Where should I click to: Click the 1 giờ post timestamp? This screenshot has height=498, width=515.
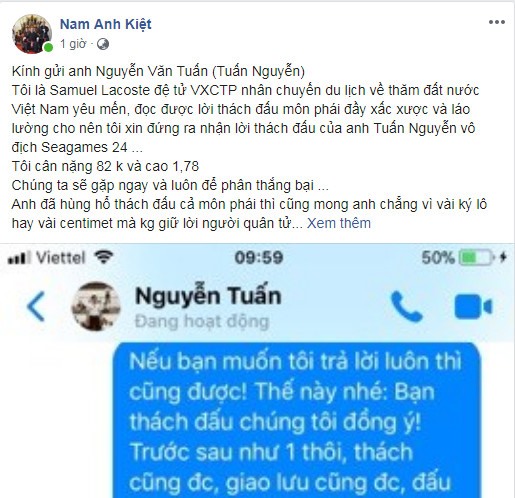point(73,44)
